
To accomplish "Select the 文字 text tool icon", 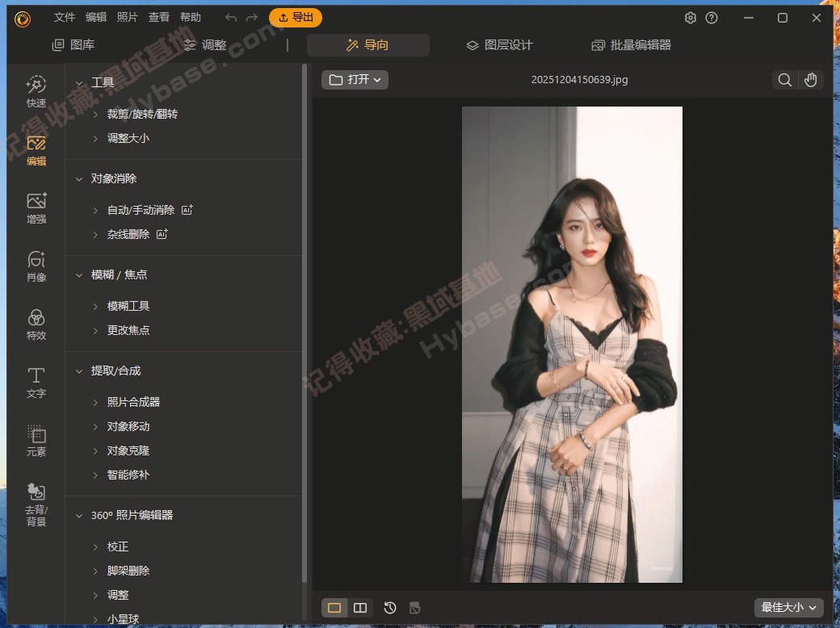I will (36, 383).
